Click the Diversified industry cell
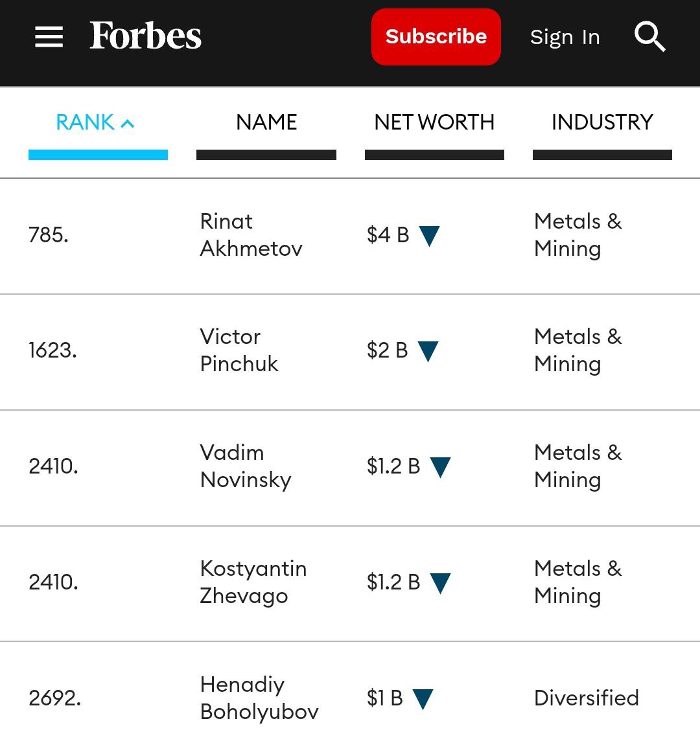This screenshot has width=700, height=754. (586, 698)
